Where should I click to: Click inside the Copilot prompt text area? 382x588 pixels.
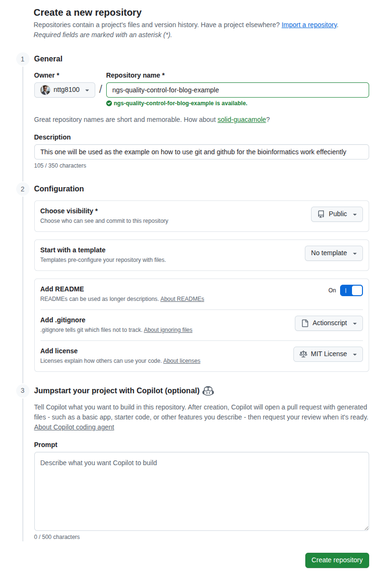201,490
